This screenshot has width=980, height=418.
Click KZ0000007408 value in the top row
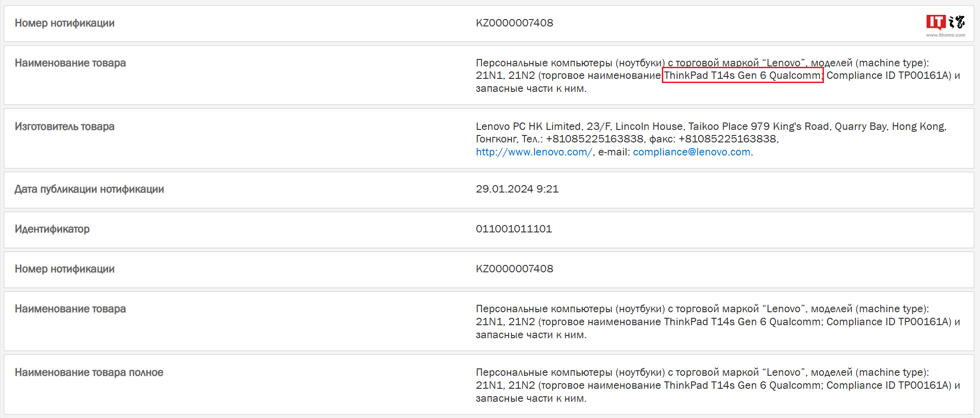coord(514,23)
